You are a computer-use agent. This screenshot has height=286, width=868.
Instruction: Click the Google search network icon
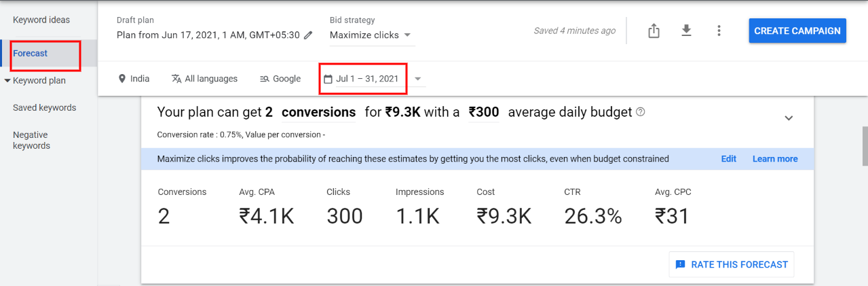(265, 79)
